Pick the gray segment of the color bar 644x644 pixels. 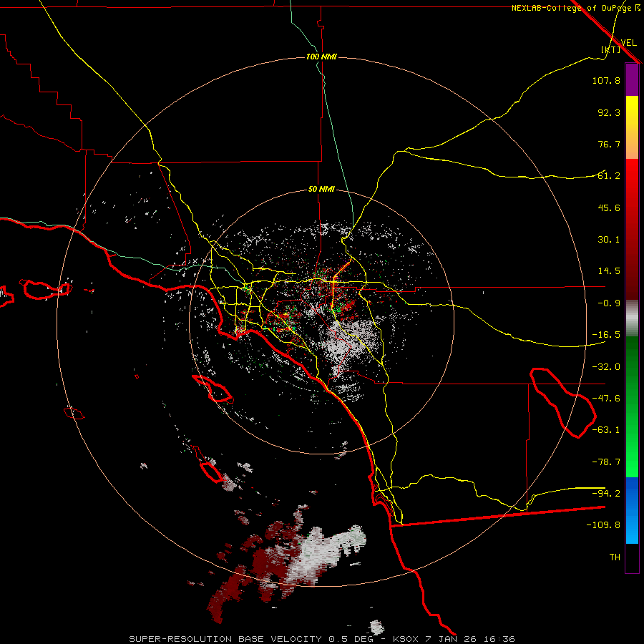click(632, 318)
